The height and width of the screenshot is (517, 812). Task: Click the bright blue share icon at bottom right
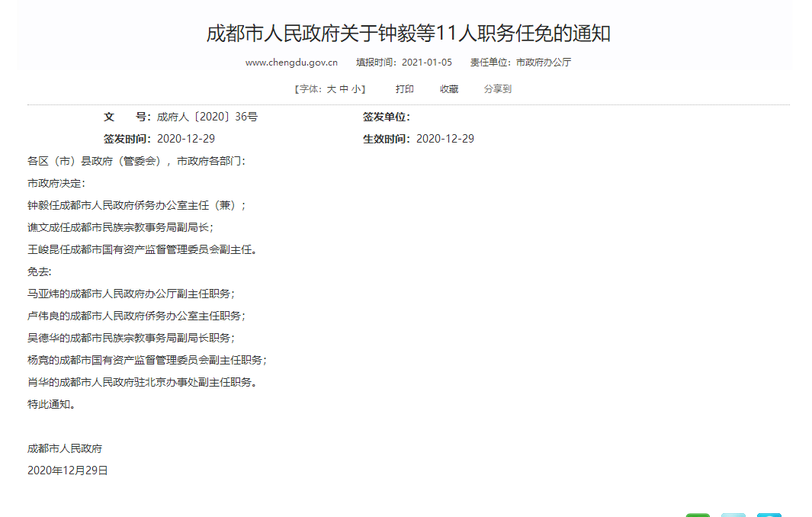tap(769, 515)
